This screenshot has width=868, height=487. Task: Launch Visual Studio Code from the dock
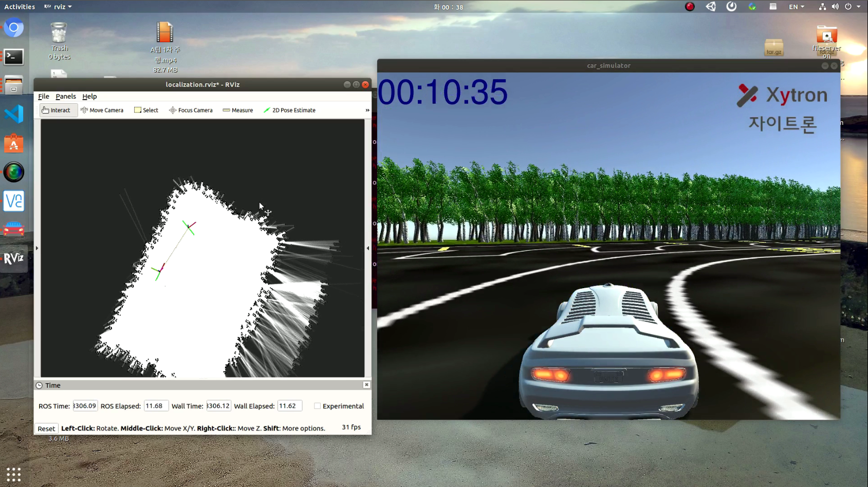click(14, 114)
